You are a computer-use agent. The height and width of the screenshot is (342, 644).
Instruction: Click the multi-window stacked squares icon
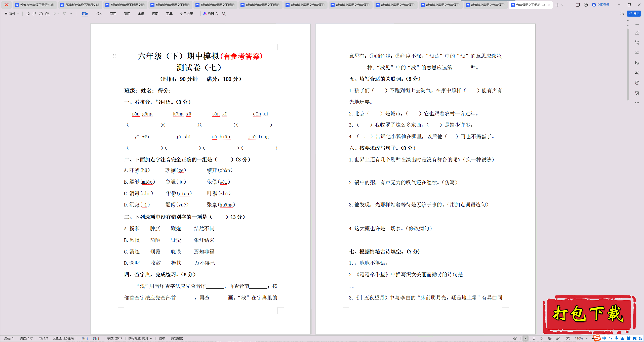[578, 5]
